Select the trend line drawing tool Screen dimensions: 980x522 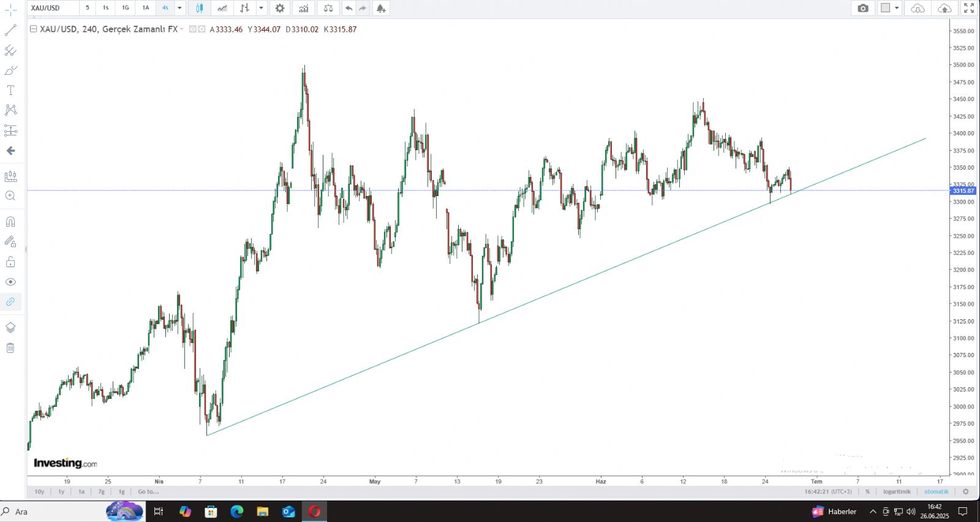[10, 30]
